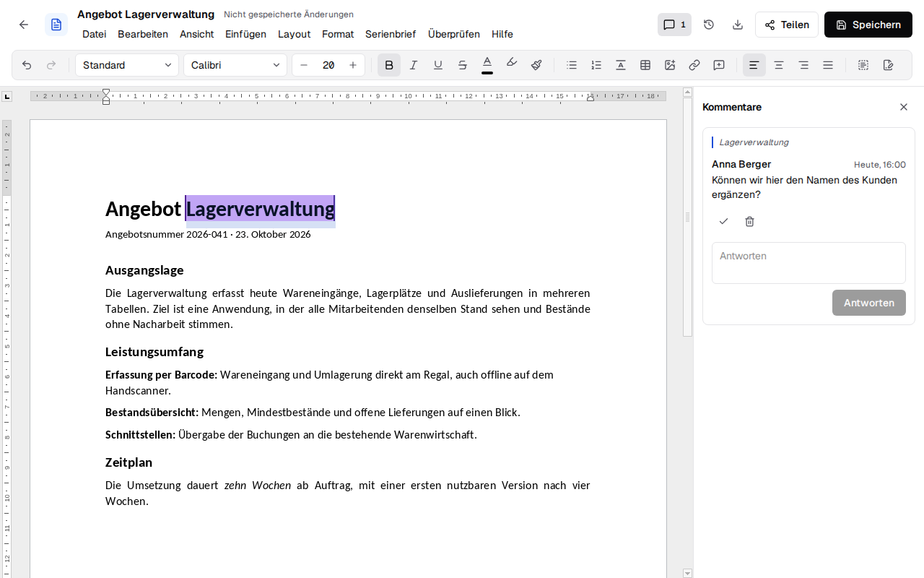Select the format painter brush
Screen dimensions: 924x578
[x=536, y=65]
